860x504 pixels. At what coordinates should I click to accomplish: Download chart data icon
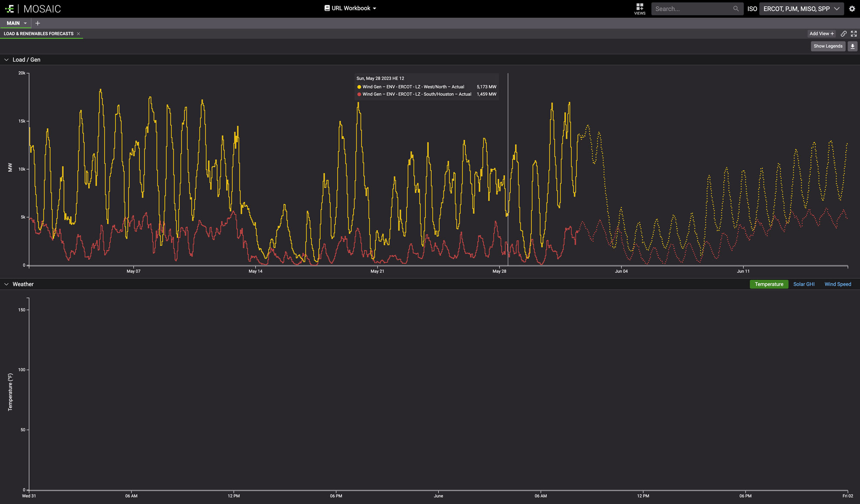(852, 46)
